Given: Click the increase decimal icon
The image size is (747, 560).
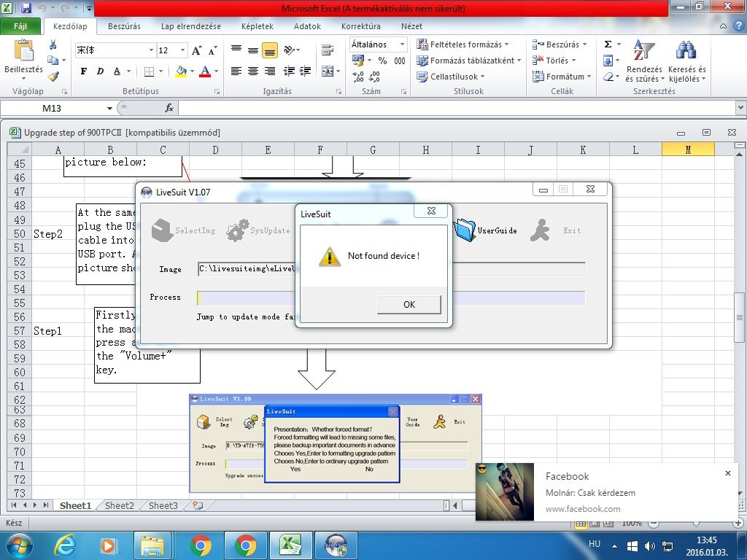Looking at the screenshot, I should [358, 77].
